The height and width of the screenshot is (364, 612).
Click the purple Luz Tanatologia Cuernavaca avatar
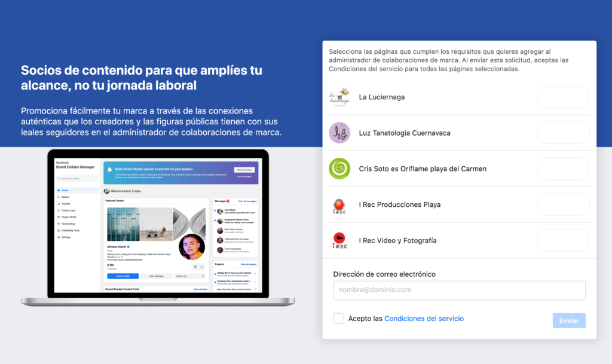[339, 133]
